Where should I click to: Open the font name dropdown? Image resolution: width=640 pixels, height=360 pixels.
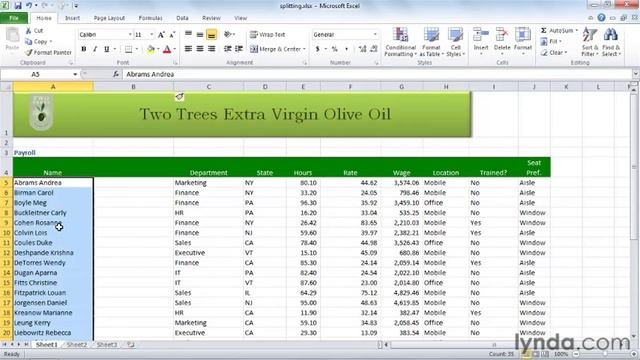pyautogui.click(x=130, y=35)
